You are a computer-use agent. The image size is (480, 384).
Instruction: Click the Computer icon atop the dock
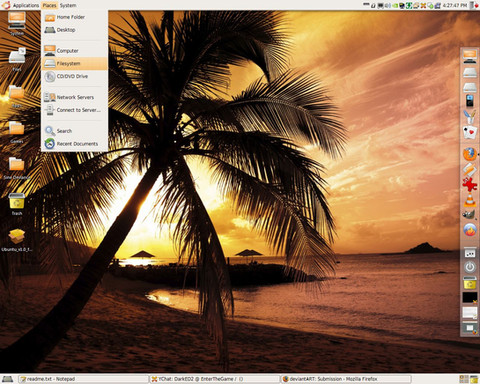pos(470,56)
